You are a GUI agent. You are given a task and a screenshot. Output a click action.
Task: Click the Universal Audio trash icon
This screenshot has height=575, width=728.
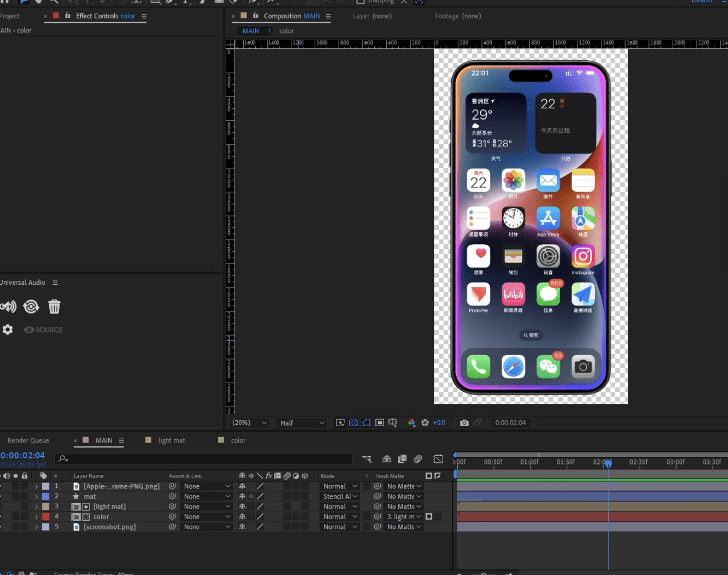pos(54,307)
